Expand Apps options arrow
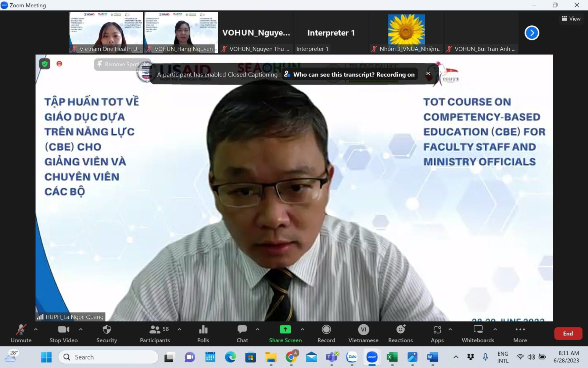This screenshot has height=368, width=588. pos(450,329)
